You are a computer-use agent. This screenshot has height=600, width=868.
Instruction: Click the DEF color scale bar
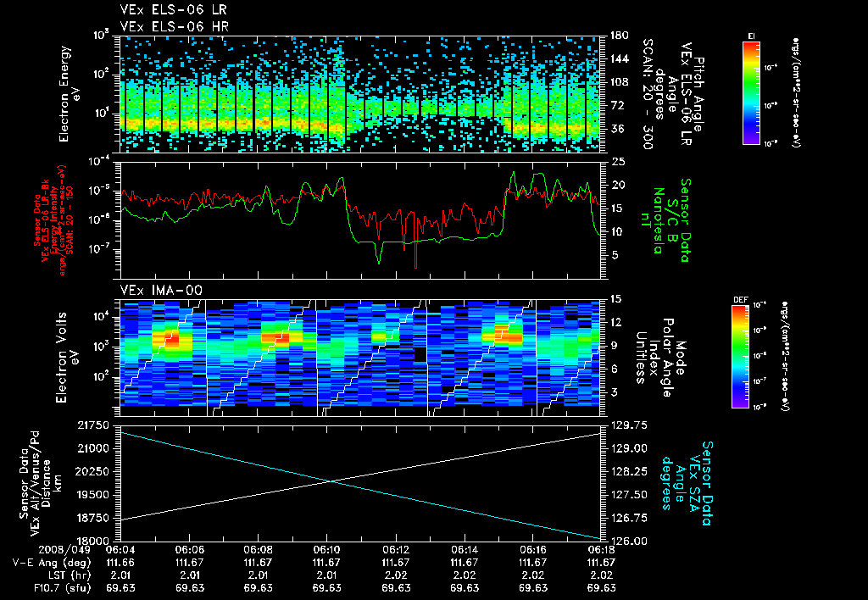tap(741, 357)
